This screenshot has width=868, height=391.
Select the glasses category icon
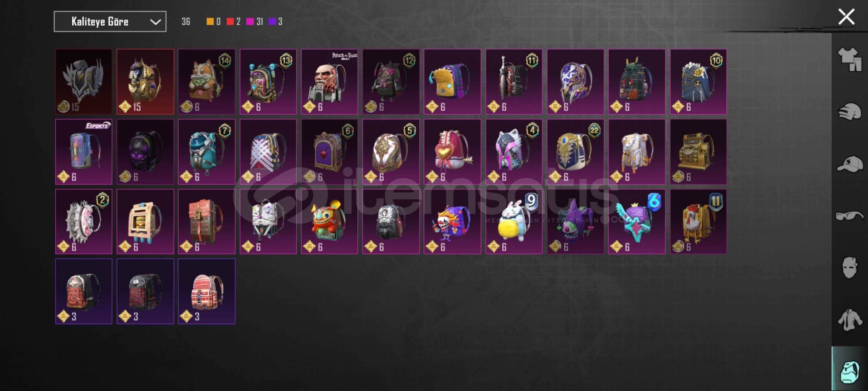point(850,216)
